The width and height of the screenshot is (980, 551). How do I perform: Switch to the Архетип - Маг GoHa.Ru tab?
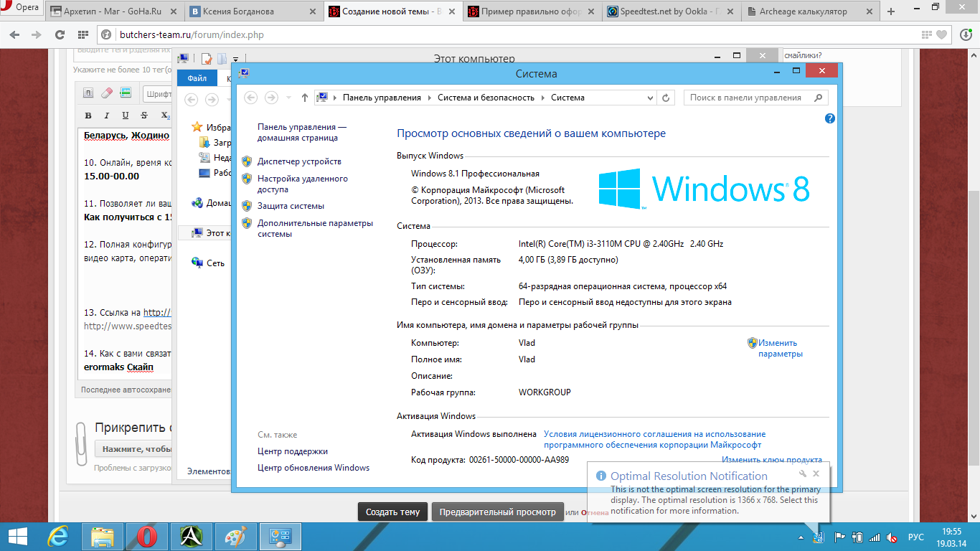pos(115,11)
